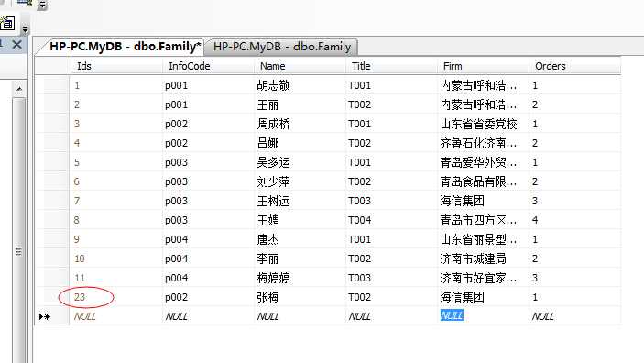Select the Name cell 唐杰
644x363 pixels.
pos(300,239)
